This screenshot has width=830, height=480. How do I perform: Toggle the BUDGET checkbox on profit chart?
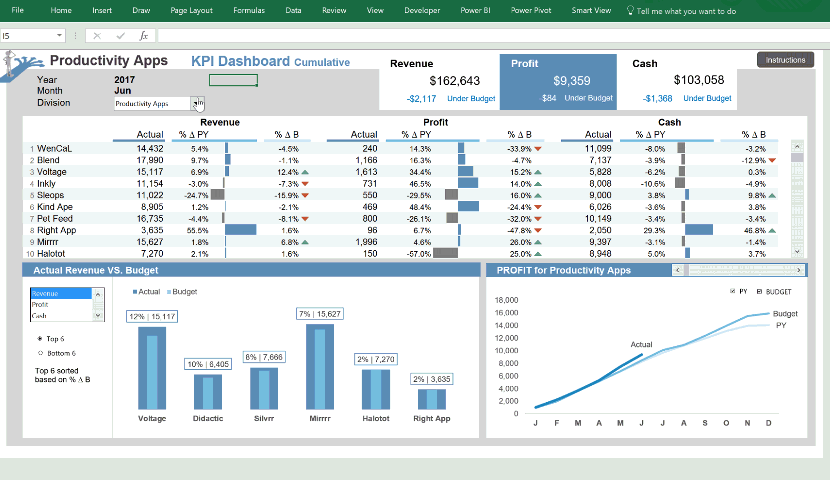pos(759,291)
